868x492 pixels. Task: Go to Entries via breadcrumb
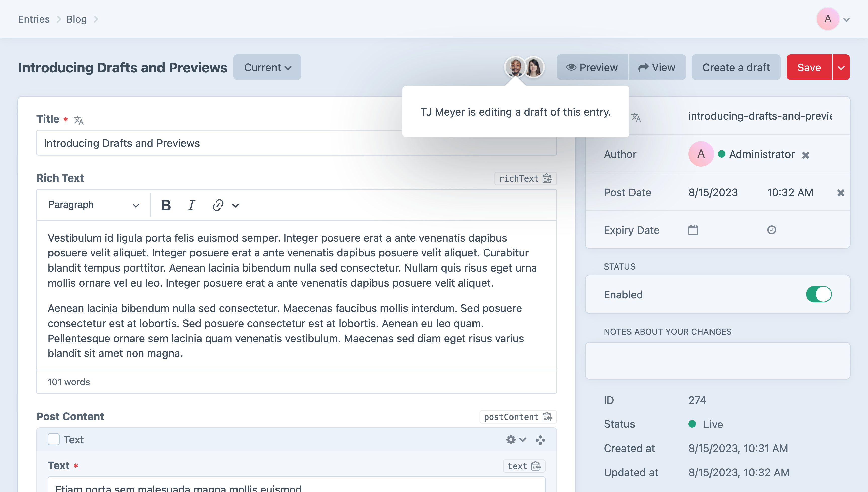[34, 19]
